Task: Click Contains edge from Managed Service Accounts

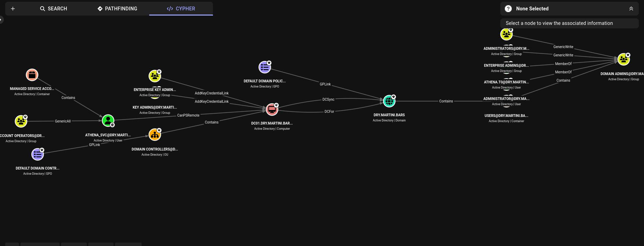Action: [68, 98]
